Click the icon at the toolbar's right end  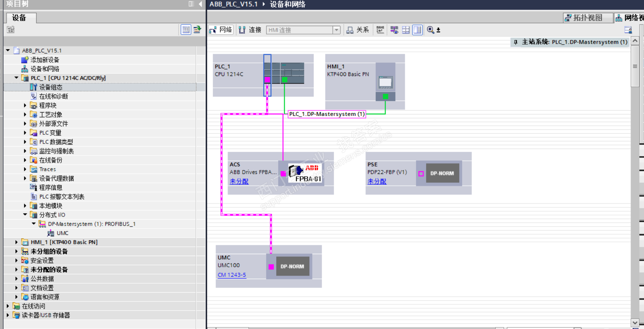point(628,30)
